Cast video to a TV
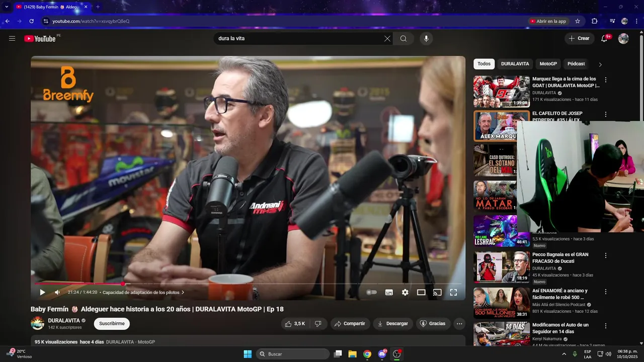644x362 pixels. tap(437, 292)
